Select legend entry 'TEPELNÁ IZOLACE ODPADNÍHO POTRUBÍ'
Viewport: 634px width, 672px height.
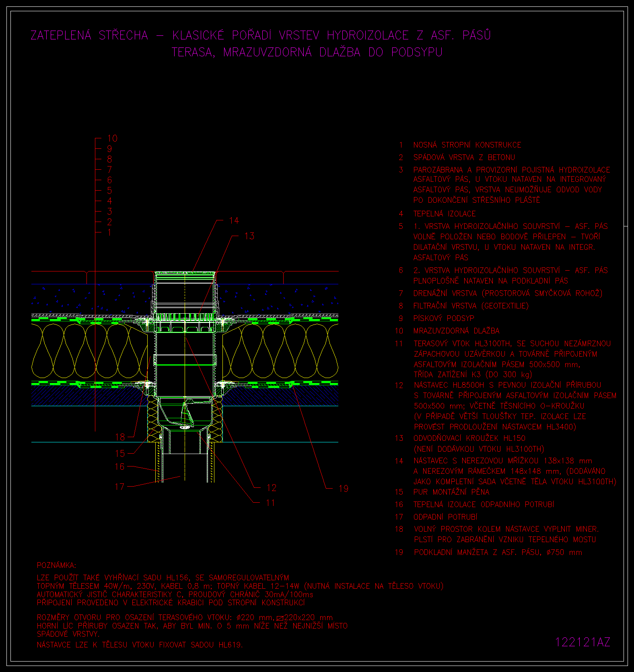point(484,504)
